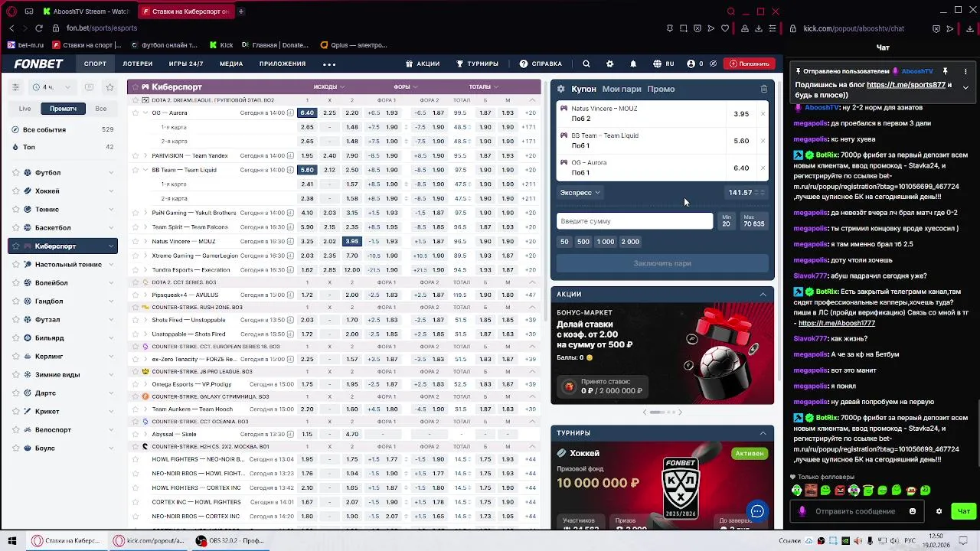The image size is (980, 551).
Task: Open МЕДИА menu item
Action: pyautogui.click(x=231, y=64)
